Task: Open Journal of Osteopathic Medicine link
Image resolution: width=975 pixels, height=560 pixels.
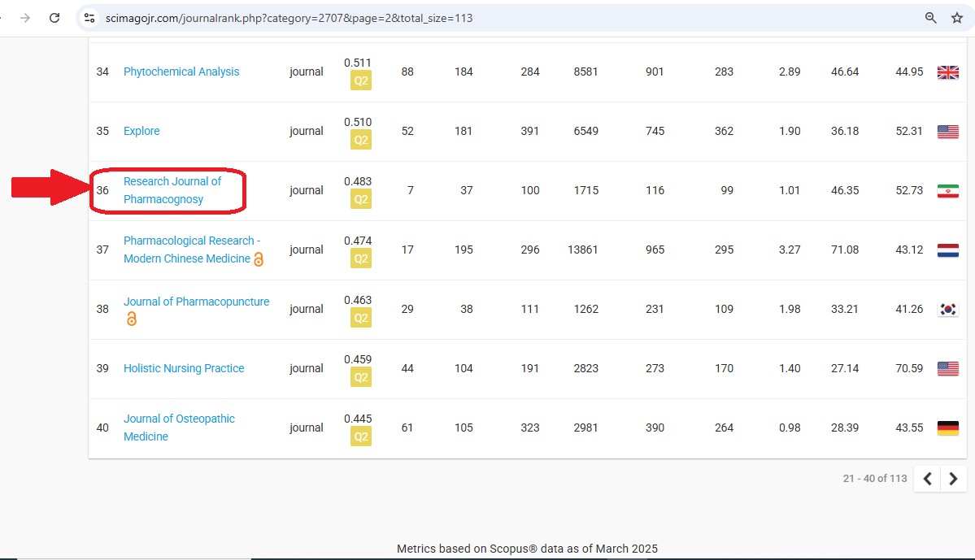Action: [179, 428]
